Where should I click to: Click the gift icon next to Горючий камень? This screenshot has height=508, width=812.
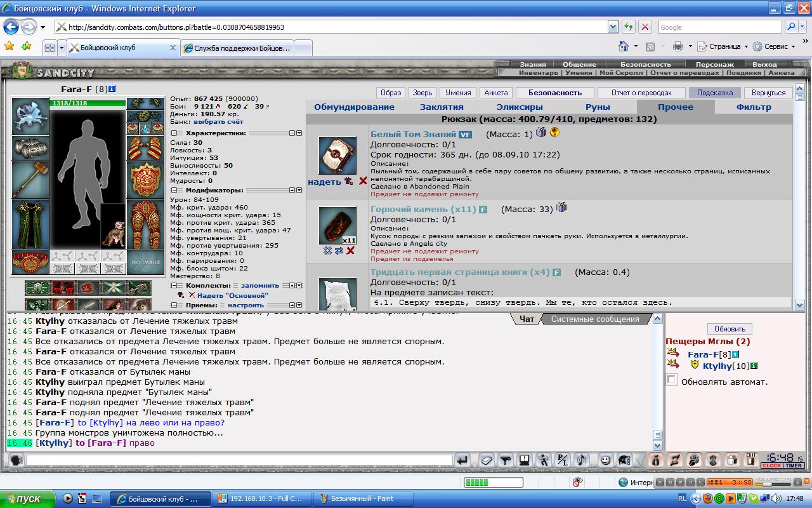[561, 207]
